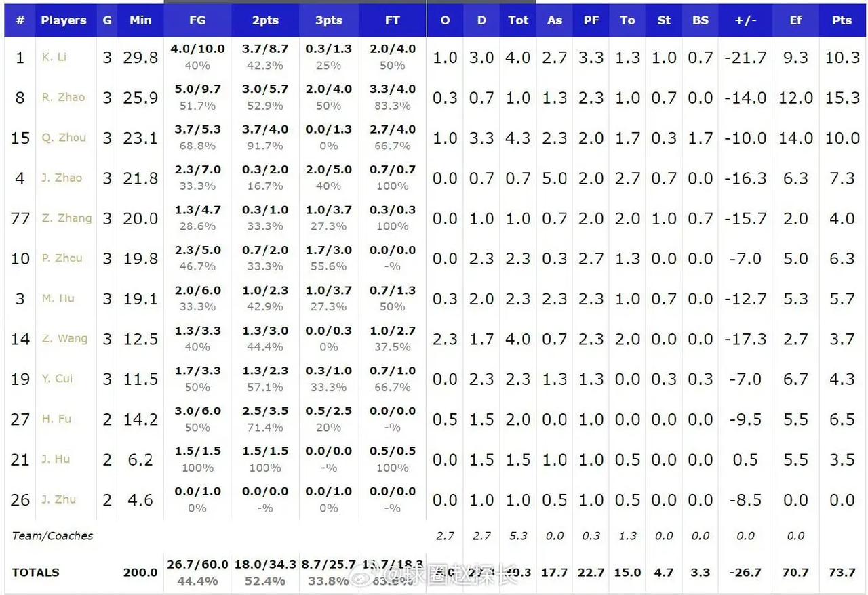Select Q. Zhou's 14.0 efficiency value
Viewport: 868px width, 595px height.
(795, 138)
